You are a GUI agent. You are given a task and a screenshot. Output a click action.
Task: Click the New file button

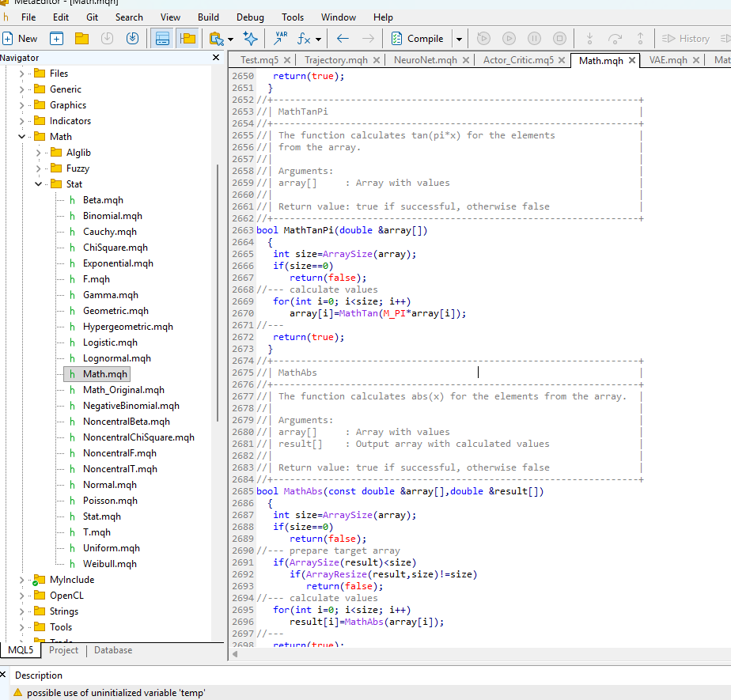20,38
